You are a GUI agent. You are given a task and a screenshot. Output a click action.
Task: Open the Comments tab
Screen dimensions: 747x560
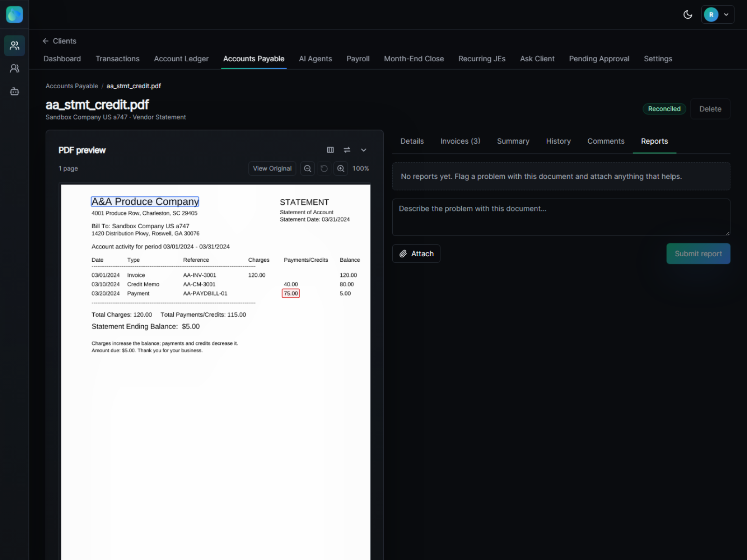coord(606,141)
